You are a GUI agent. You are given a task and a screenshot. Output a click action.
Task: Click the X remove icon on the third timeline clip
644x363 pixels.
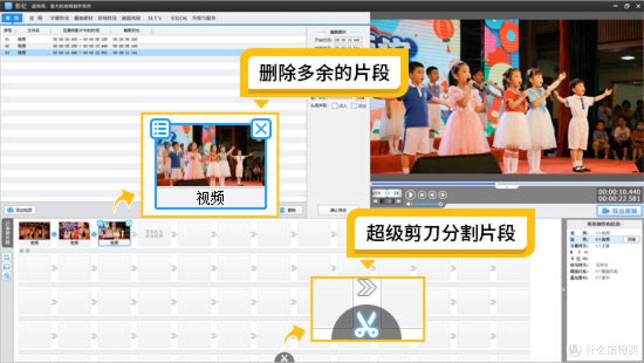coord(129,223)
